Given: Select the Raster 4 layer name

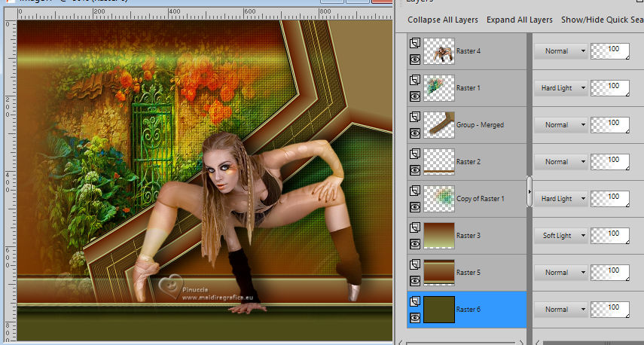Looking at the screenshot, I should [x=469, y=51].
